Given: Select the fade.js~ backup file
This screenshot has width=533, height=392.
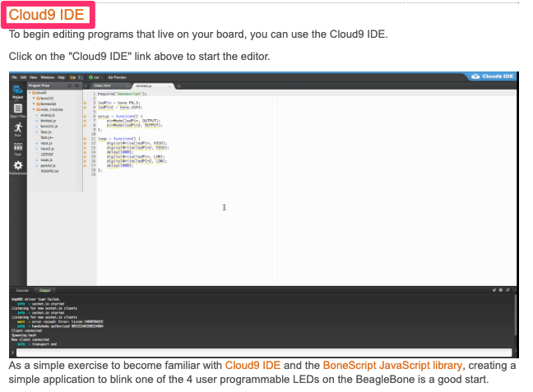Looking at the screenshot, I should (x=47, y=137).
